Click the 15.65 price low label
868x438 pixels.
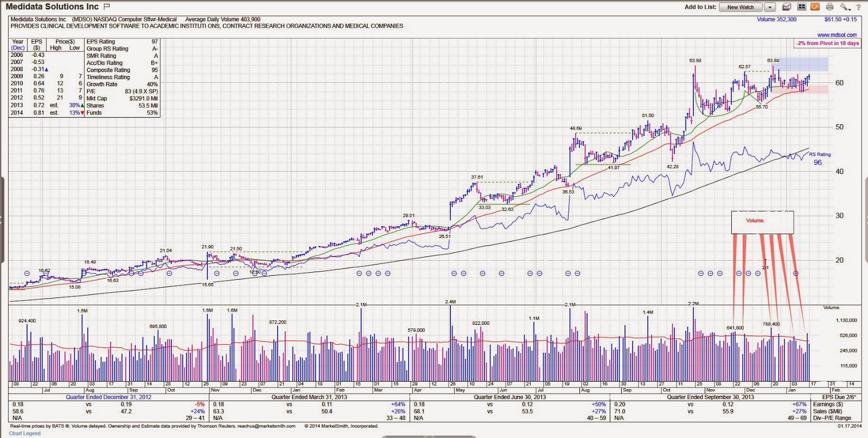pyautogui.click(x=207, y=284)
